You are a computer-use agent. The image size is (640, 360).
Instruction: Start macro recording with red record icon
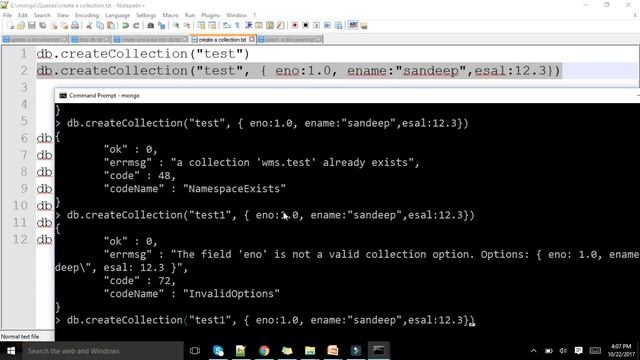point(295,25)
